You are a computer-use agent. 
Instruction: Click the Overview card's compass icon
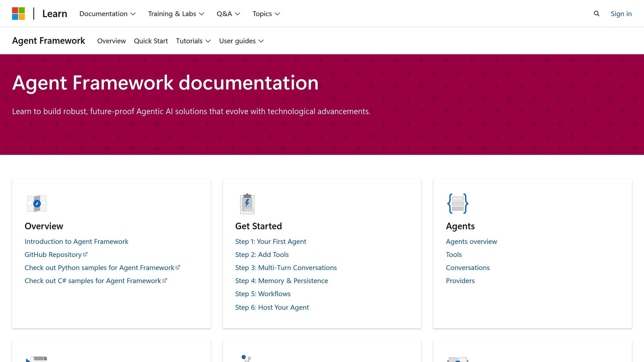[36, 204]
